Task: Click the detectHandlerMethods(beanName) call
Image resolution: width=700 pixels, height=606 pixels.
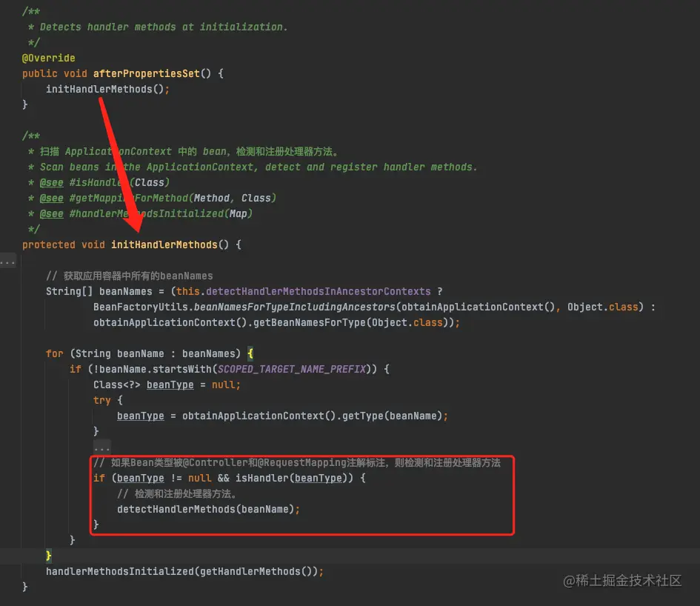Action: click(205, 509)
